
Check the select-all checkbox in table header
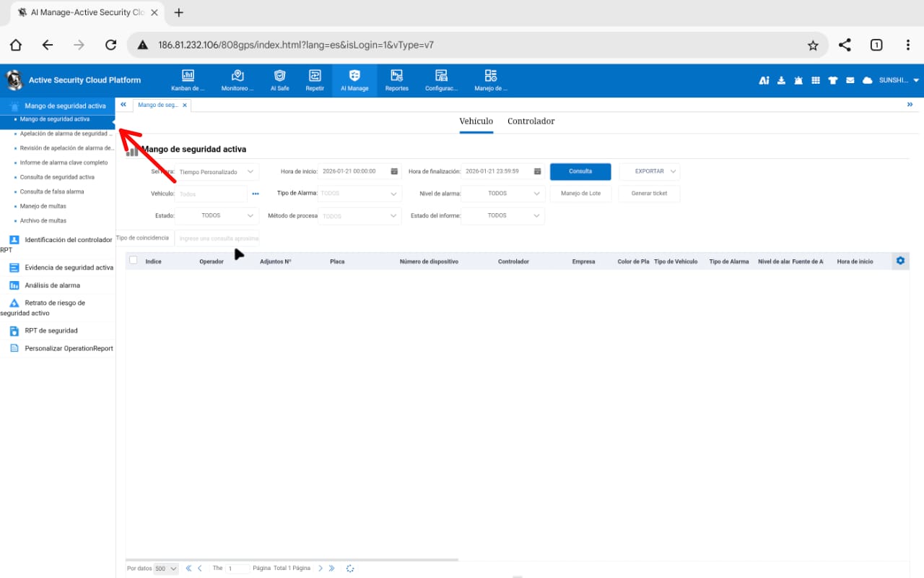click(133, 260)
